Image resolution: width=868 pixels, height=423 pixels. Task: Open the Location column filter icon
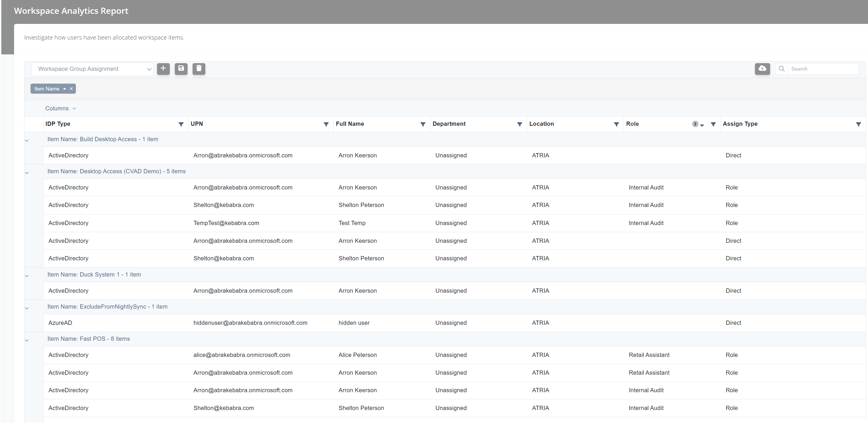pyautogui.click(x=616, y=124)
